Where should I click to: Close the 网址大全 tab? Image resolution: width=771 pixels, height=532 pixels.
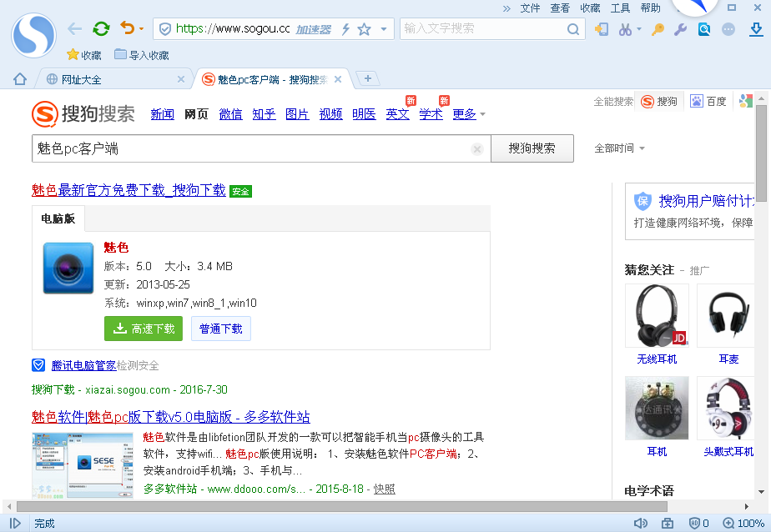[181, 79]
